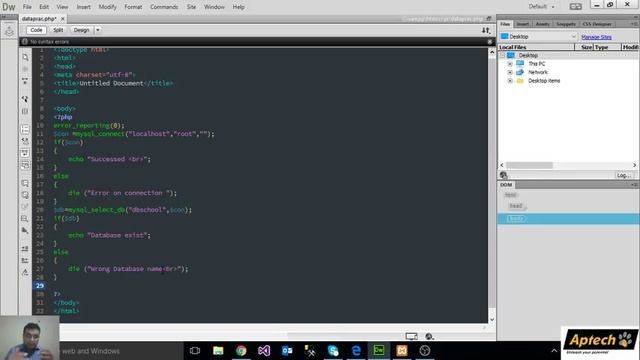Click the indent code toolbar icon
Viewport: 640px width, 360px height.
[x=25, y=249]
